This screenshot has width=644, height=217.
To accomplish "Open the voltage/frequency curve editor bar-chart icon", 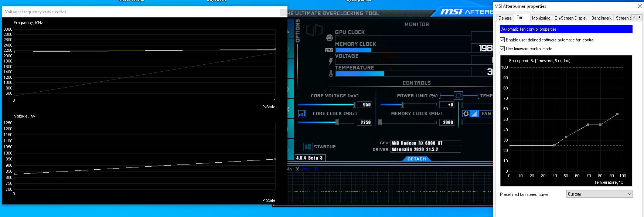I will pos(302,113).
